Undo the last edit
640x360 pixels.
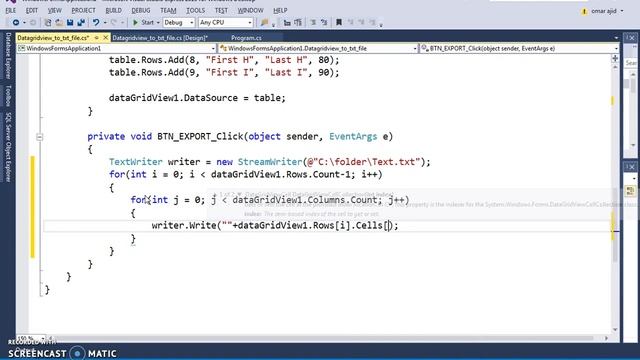[96, 22]
